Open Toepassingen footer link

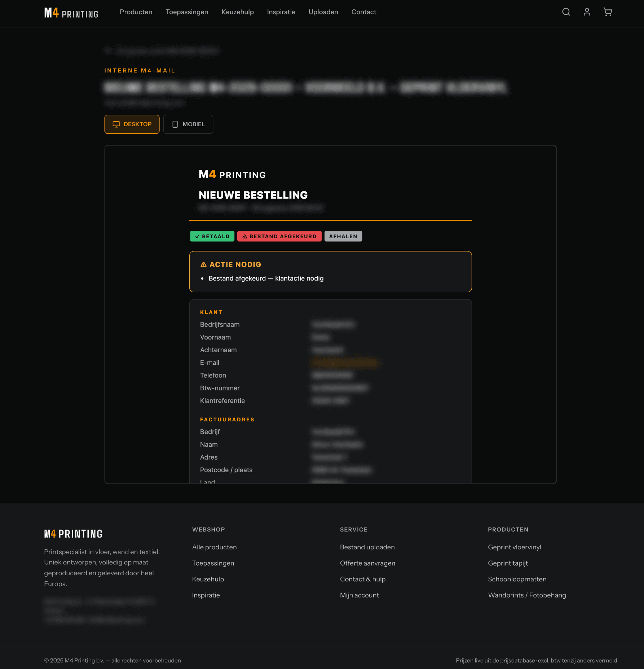(x=213, y=563)
